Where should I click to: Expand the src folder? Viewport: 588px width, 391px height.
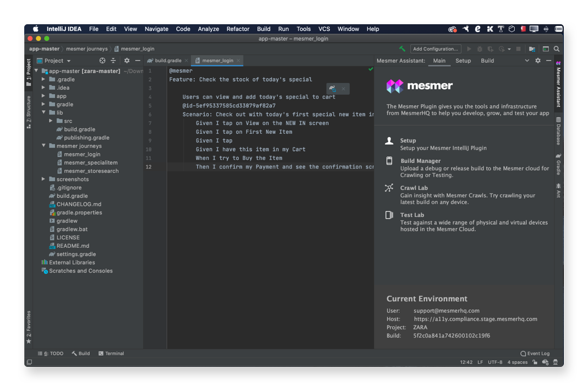coord(51,121)
